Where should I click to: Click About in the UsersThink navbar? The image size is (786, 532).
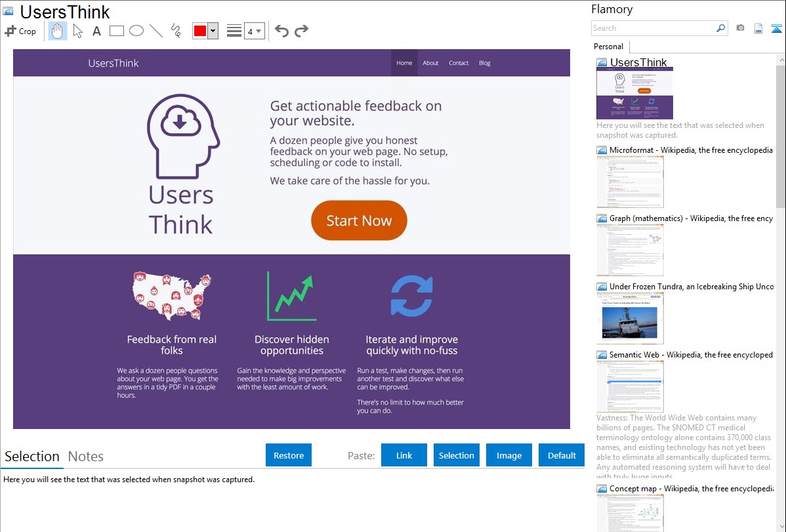click(x=430, y=63)
